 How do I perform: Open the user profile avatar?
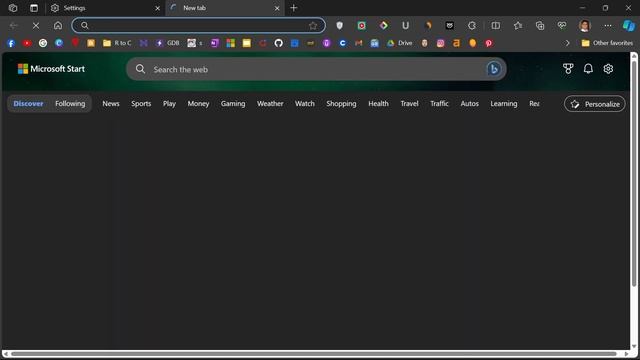point(585,26)
